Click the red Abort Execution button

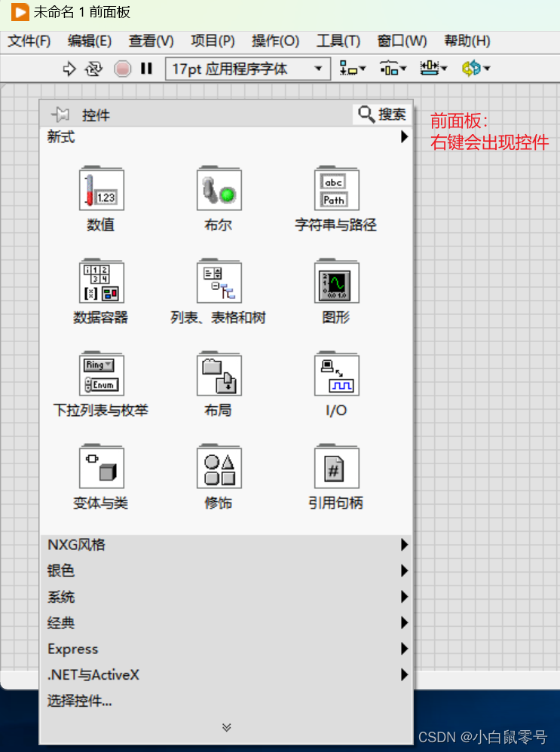click(x=122, y=69)
